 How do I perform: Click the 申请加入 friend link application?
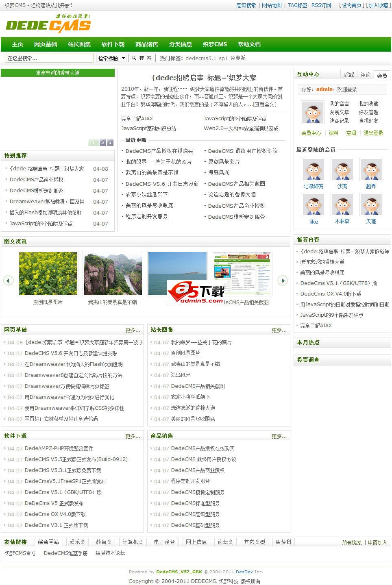377,542
